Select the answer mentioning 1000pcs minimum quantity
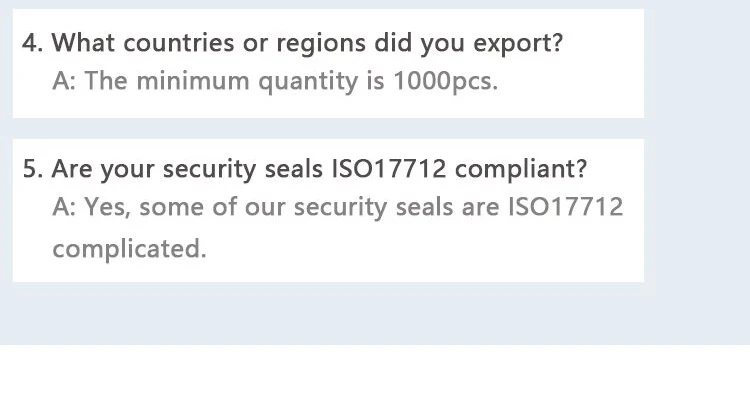 pos(275,81)
